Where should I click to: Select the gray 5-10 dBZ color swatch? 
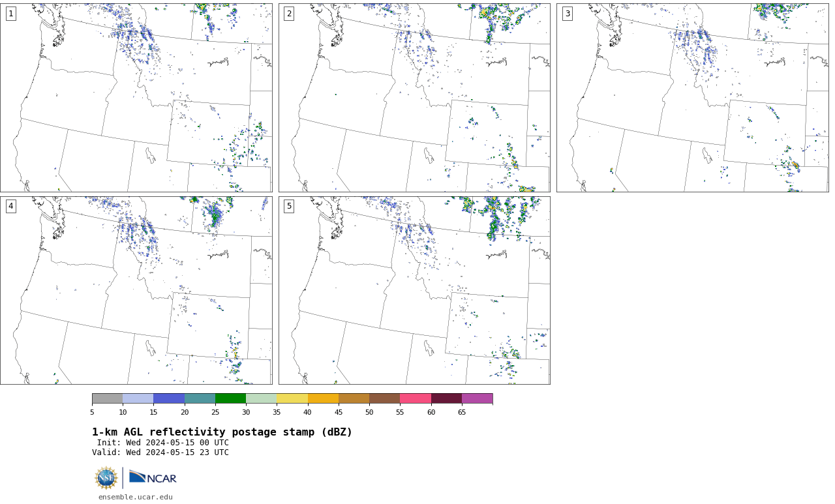click(107, 398)
